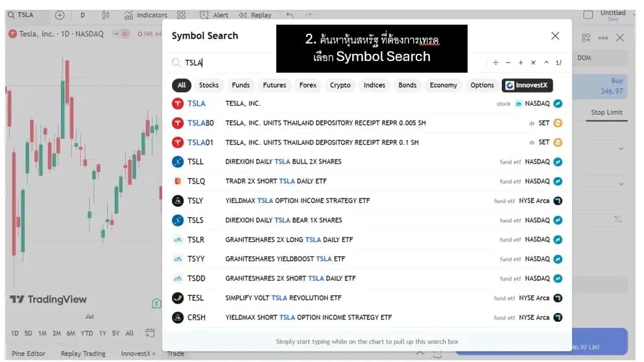This screenshot has height=362, width=644.
Task: Click NYSE Arca exchange icon on TSLY row
Action: pos(558,200)
